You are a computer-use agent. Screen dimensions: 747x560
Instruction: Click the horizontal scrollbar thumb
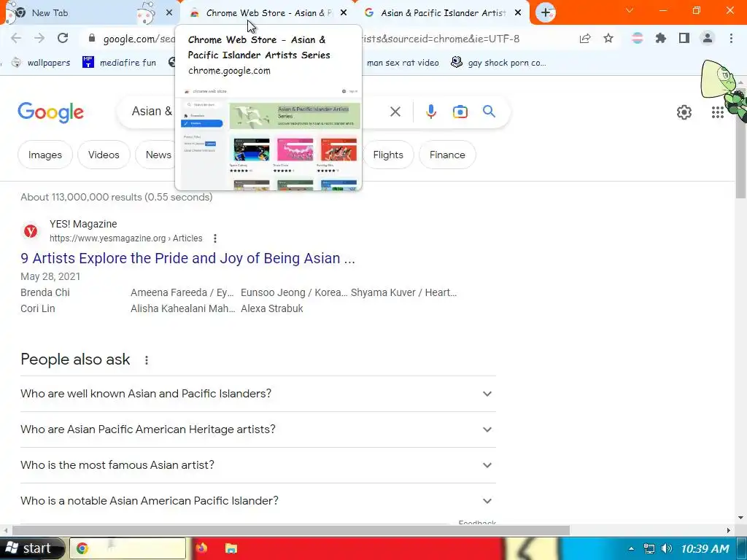coord(290,530)
